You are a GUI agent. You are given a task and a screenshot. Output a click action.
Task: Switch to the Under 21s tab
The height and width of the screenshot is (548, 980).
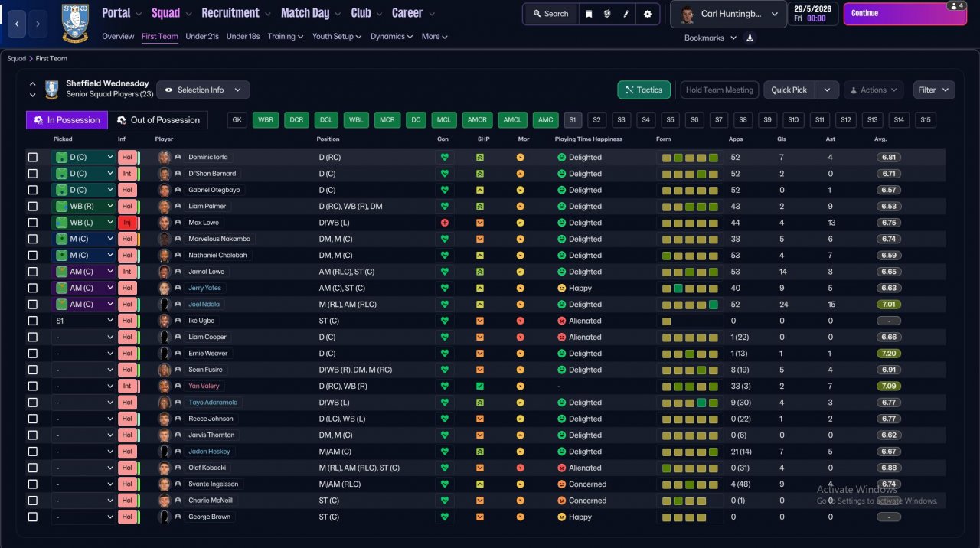tap(202, 36)
